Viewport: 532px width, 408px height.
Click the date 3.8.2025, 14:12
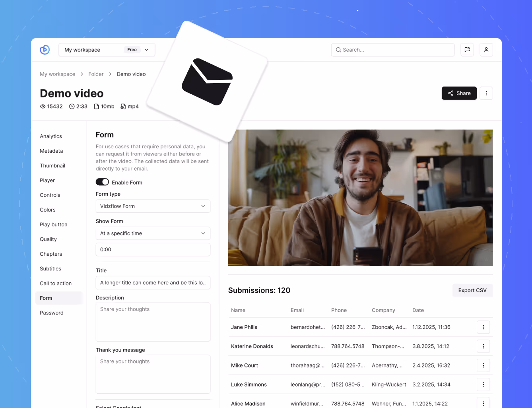pos(431,346)
